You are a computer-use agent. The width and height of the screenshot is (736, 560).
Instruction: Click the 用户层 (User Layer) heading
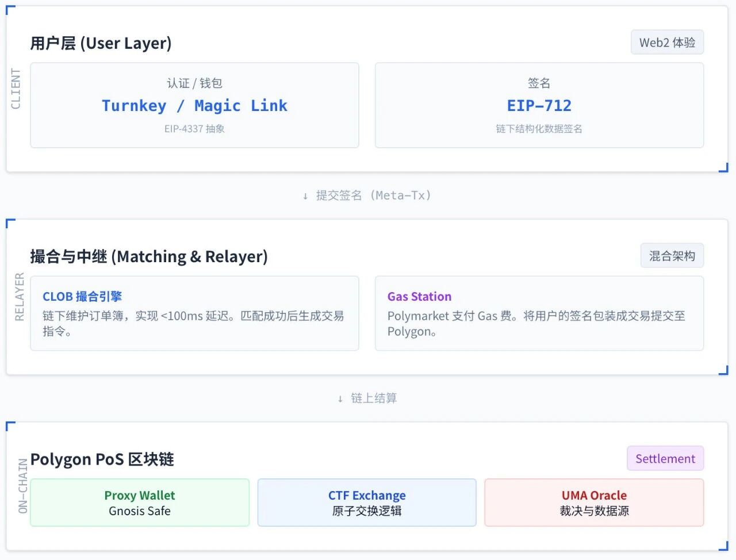coord(101,43)
